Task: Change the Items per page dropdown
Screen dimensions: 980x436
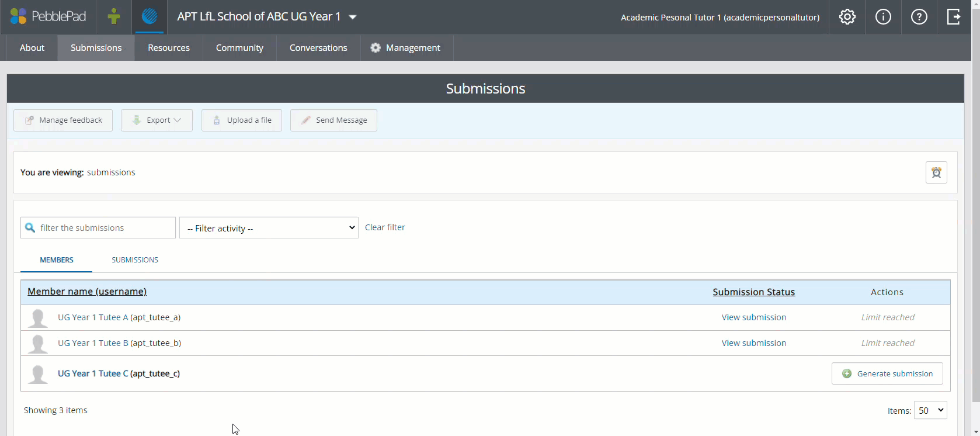Action: pyautogui.click(x=930, y=410)
